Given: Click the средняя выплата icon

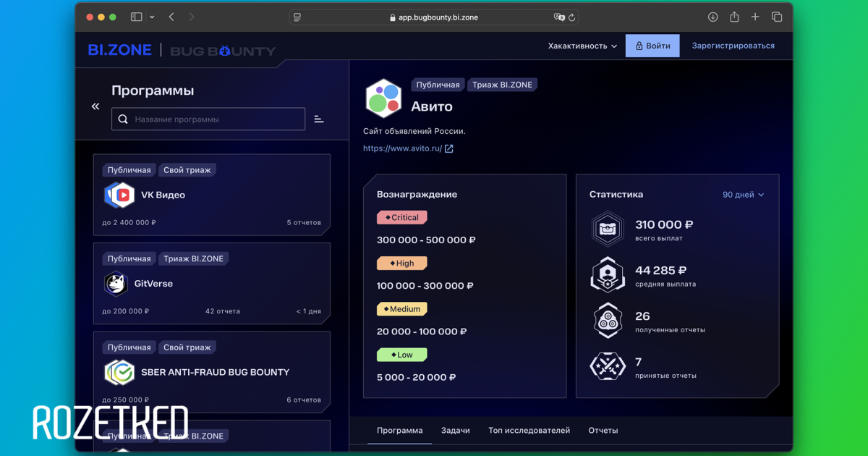Looking at the screenshot, I should click(608, 274).
